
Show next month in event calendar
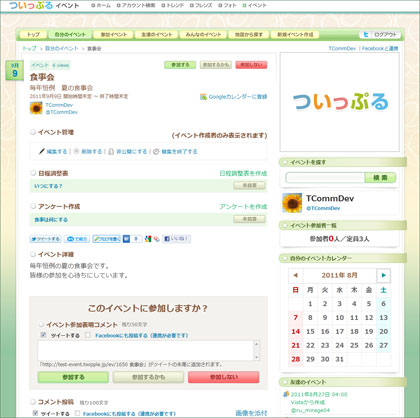(x=383, y=275)
